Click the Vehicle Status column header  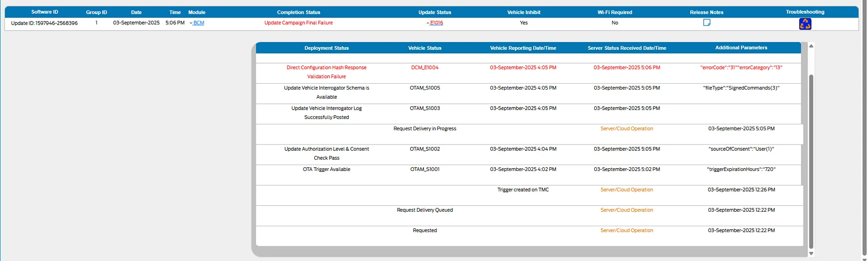click(424, 48)
